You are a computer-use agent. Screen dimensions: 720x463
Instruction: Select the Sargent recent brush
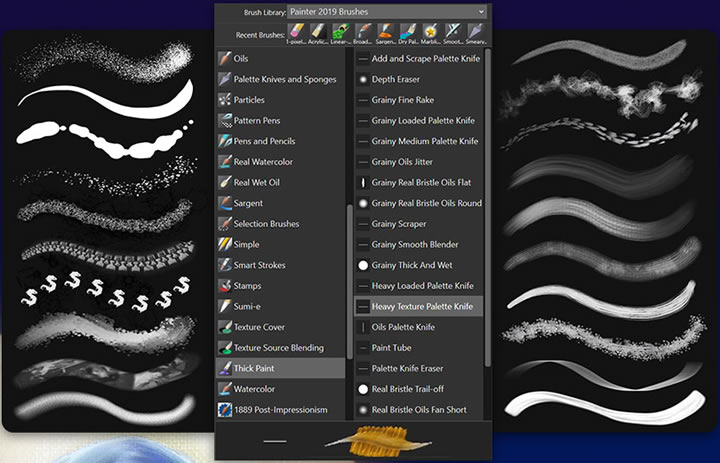pyautogui.click(x=386, y=34)
